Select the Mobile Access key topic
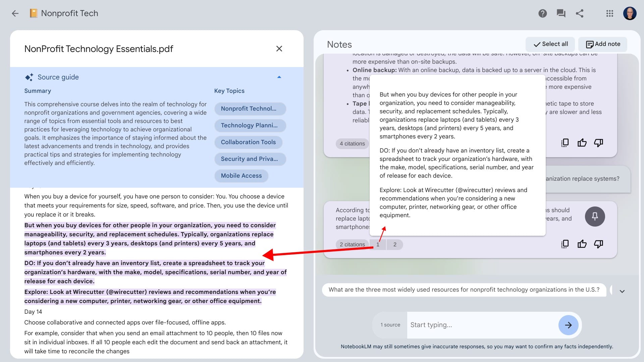 [241, 176]
